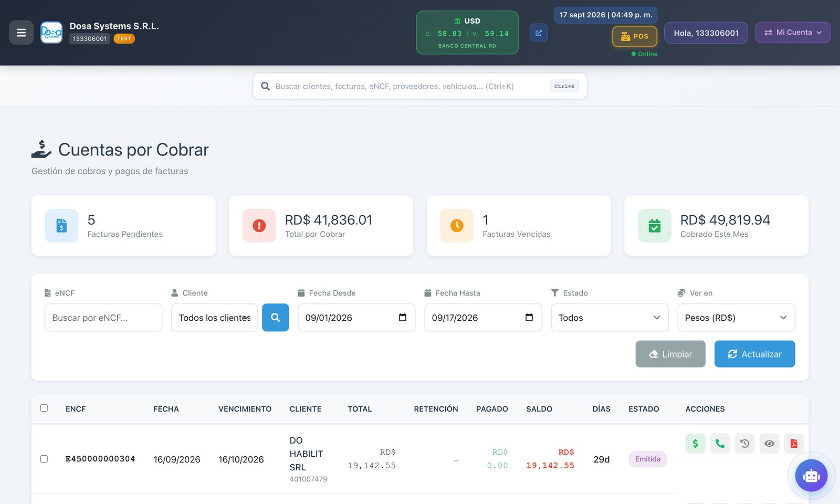Register payment with green dollar icon

point(695,444)
